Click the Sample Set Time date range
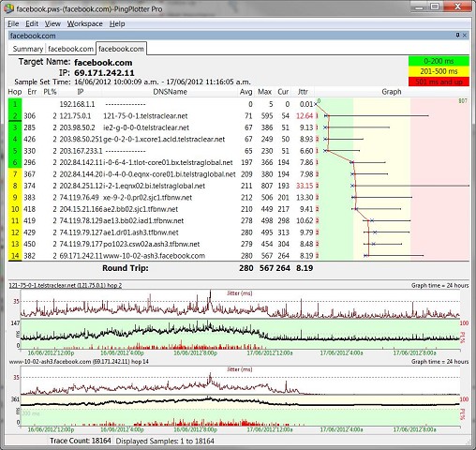Image resolution: width=476 pixels, height=450 pixels. (x=162, y=82)
